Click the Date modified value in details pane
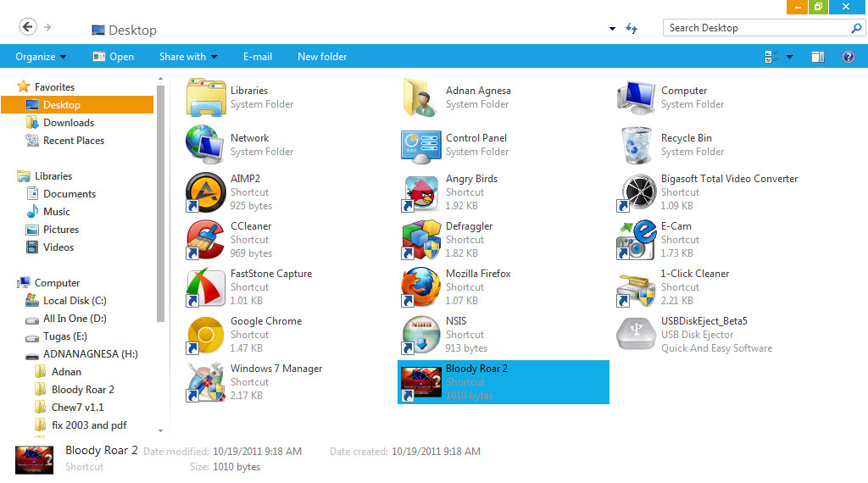This screenshot has width=868, height=483. [x=257, y=452]
